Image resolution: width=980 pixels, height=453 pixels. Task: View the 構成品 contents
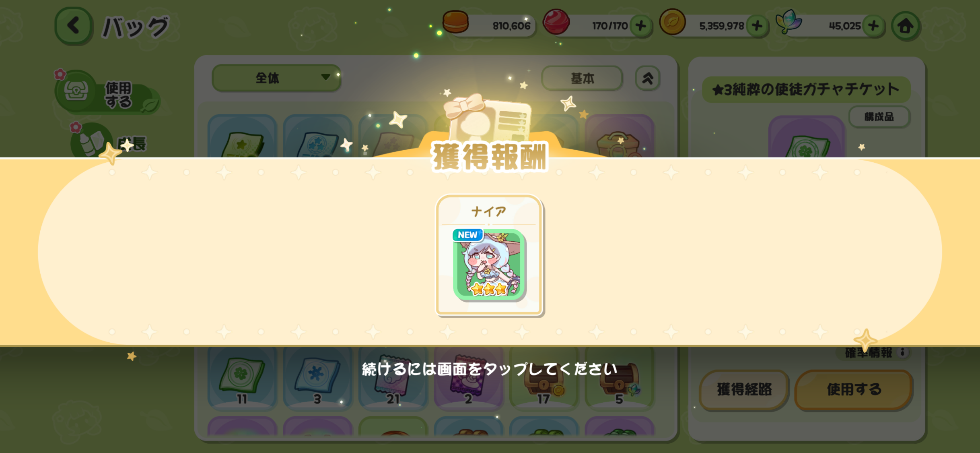(x=879, y=117)
